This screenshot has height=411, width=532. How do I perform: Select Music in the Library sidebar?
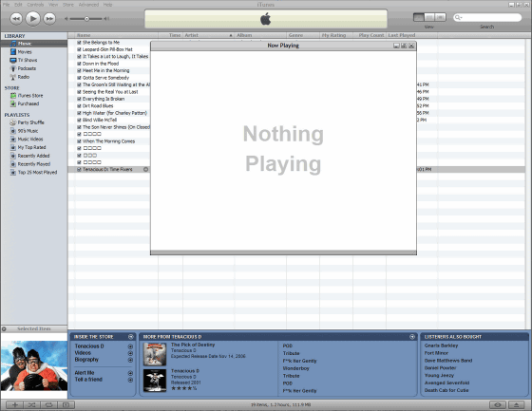pos(34,44)
